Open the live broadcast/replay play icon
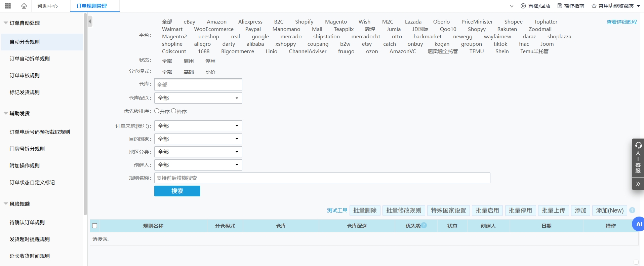This screenshot has height=266, width=644. click(523, 6)
